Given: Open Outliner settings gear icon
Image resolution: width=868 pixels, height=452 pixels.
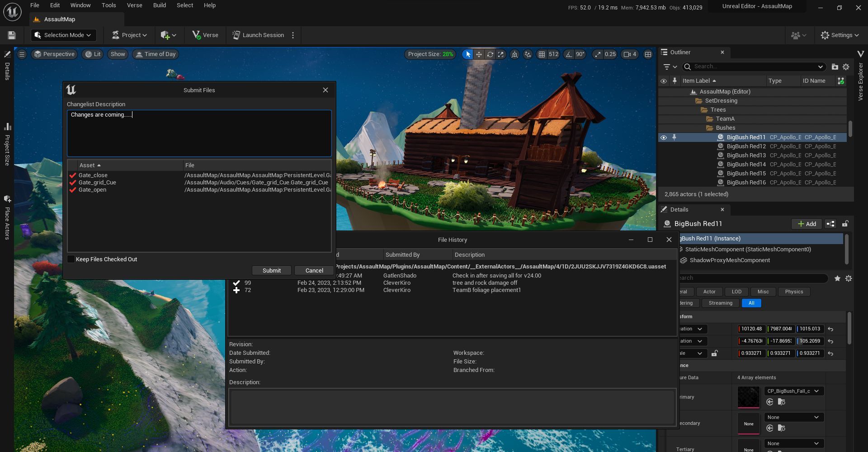Looking at the screenshot, I should (x=846, y=67).
